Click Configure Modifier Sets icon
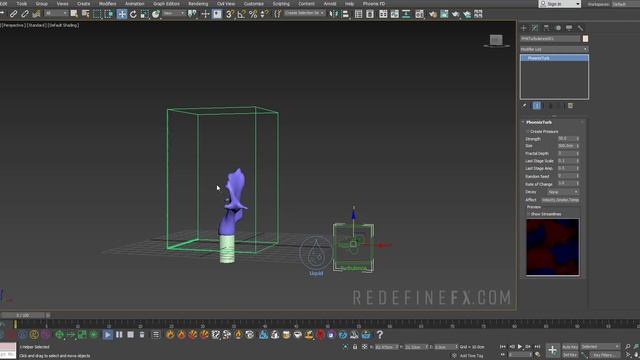 pos(570,106)
